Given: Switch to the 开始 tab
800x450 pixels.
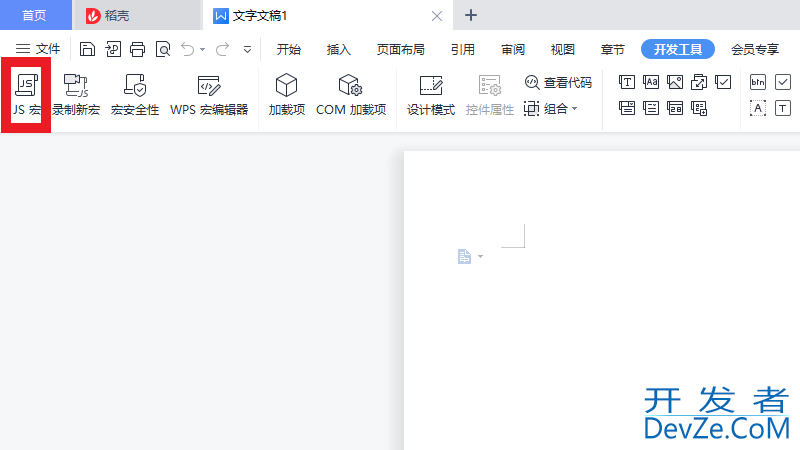Looking at the screenshot, I should pyautogui.click(x=288, y=49).
